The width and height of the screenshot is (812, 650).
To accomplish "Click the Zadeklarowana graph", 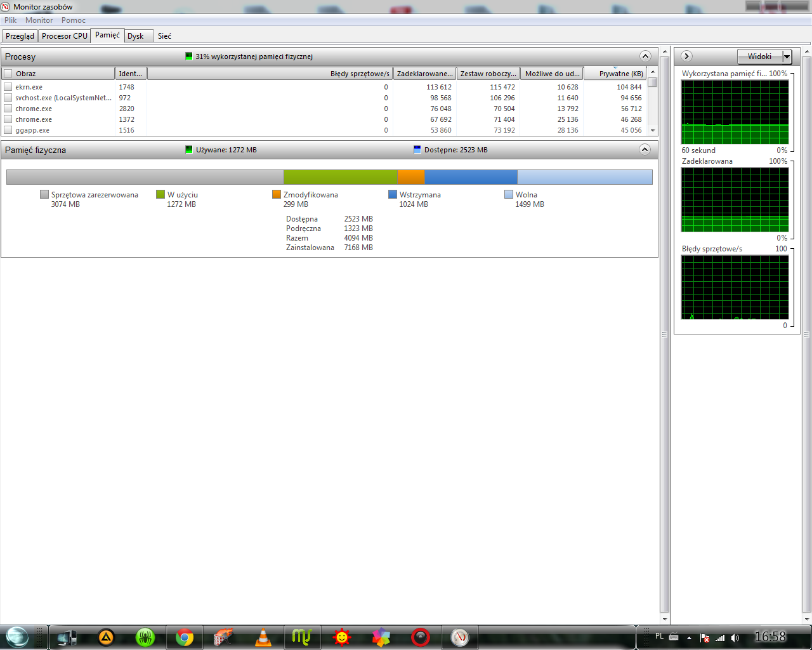I will pyautogui.click(x=735, y=200).
